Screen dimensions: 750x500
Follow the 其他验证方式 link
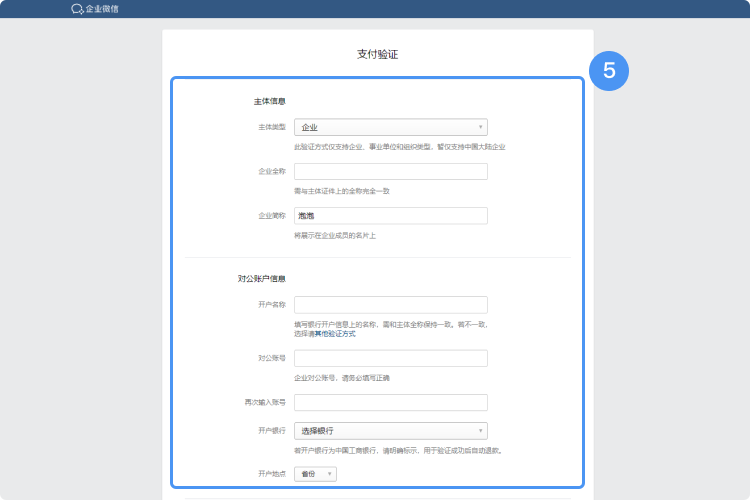click(335, 334)
